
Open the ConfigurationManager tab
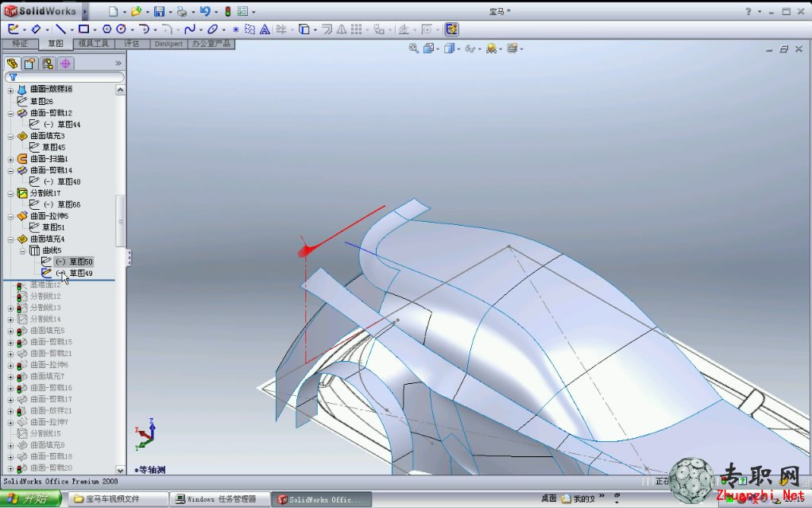[x=48, y=64]
